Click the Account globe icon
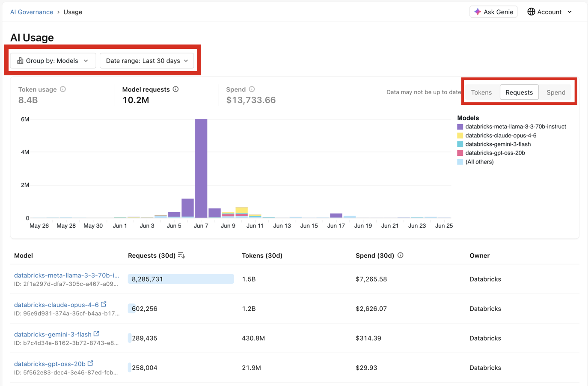The height and width of the screenshot is (386, 588). (x=531, y=12)
